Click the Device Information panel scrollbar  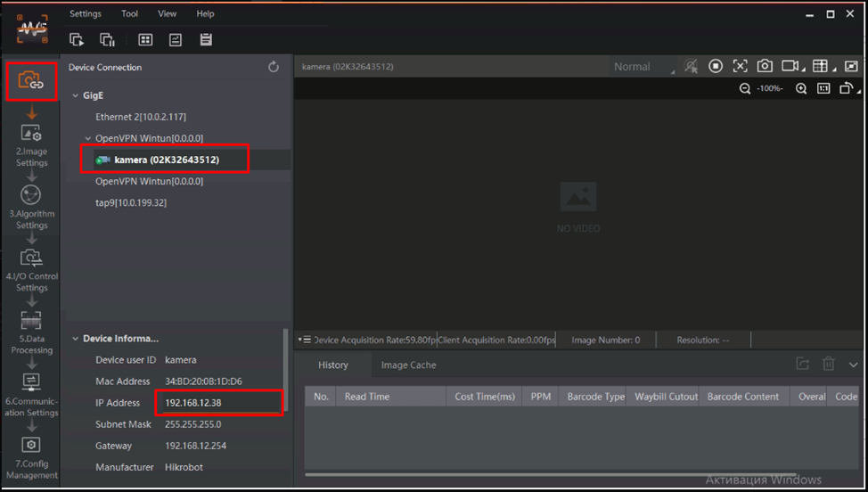coord(286,371)
